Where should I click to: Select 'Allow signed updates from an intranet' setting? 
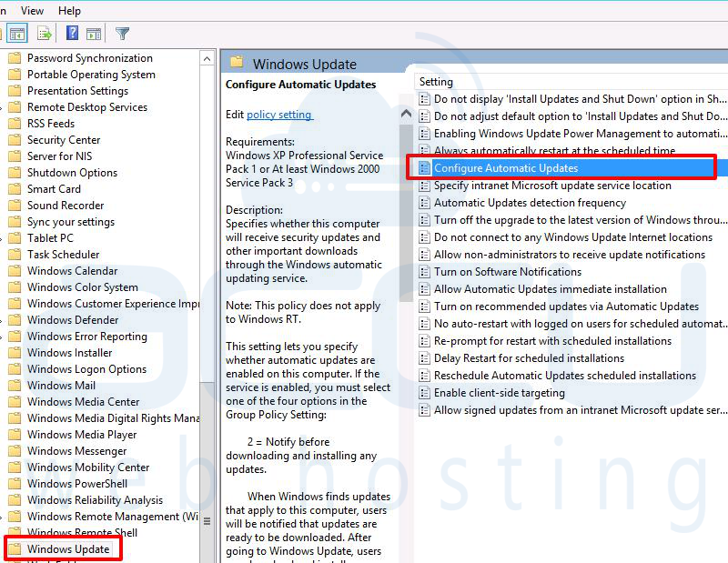click(580, 410)
